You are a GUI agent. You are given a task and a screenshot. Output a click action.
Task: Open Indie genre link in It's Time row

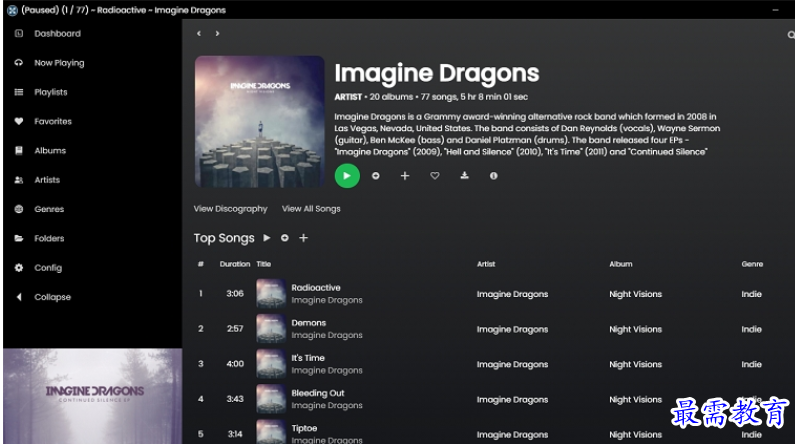(x=751, y=364)
